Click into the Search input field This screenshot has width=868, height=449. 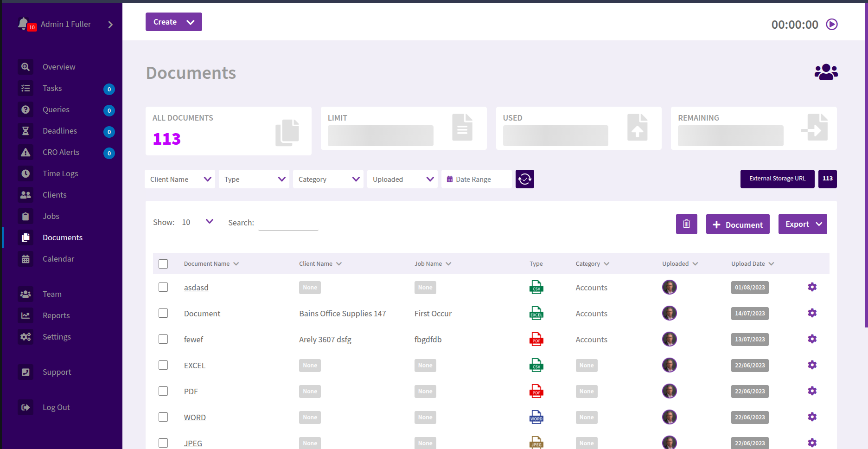288,223
